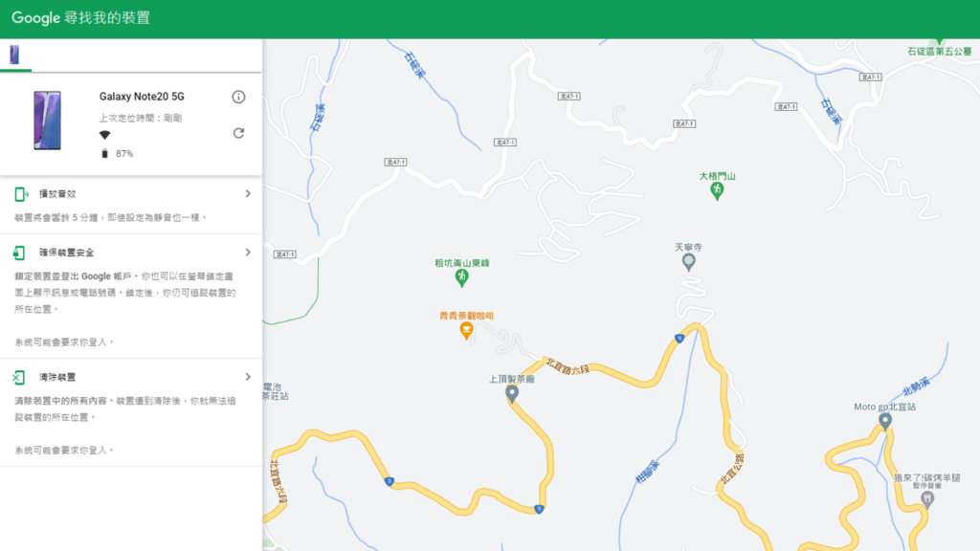Click the 北勢溪 river label
Viewport: 980px width, 551px height.
click(x=917, y=387)
